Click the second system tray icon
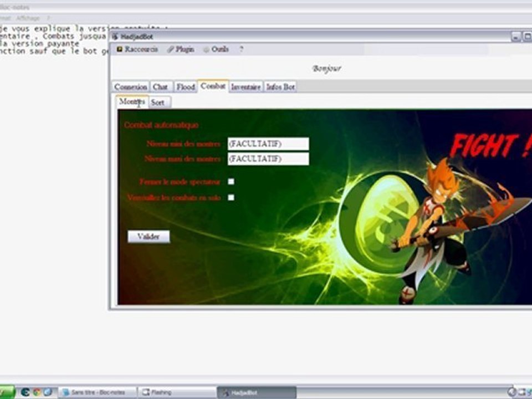The image size is (532, 399). pos(521,392)
